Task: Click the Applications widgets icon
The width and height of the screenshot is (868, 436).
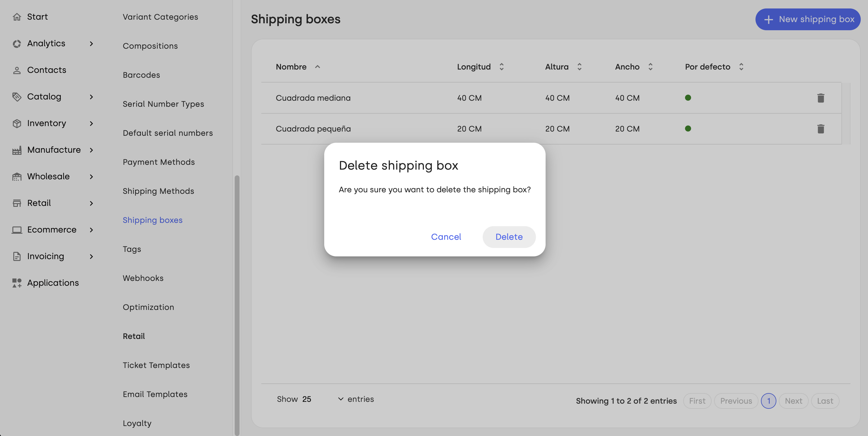Action: 17,283
